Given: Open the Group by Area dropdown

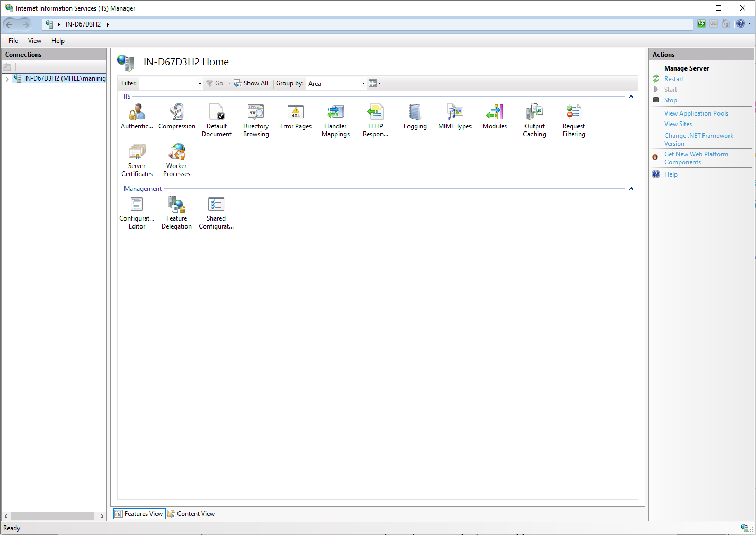Looking at the screenshot, I should click(363, 83).
